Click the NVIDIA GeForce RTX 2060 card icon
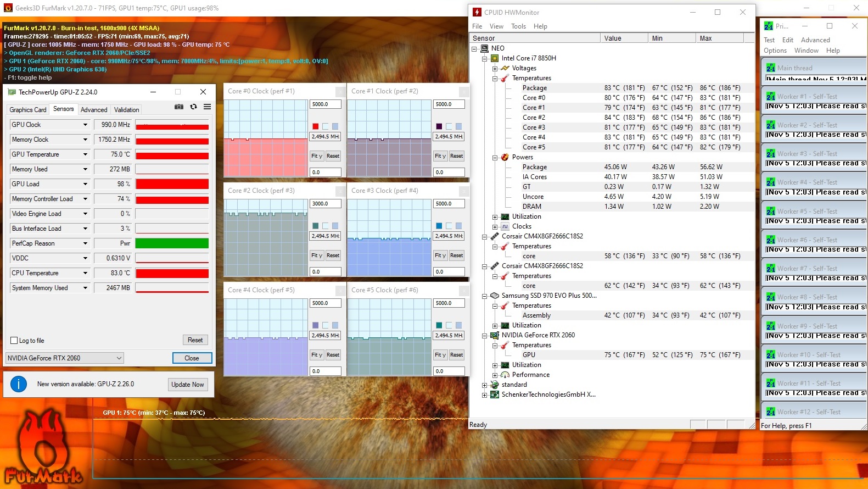The image size is (868, 489). click(x=495, y=335)
